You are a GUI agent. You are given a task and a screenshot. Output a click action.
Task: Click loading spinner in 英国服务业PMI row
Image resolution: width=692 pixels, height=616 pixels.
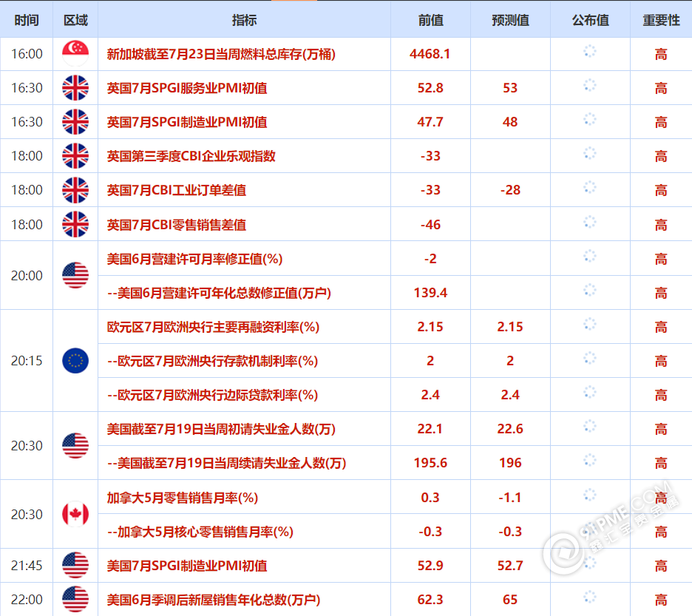click(590, 86)
